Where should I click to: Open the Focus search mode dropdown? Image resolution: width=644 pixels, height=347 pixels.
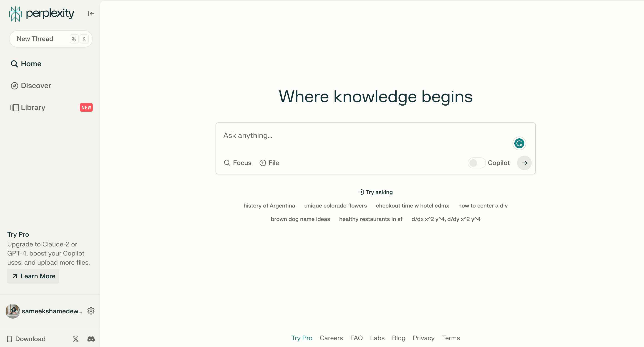(x=237, y=162)
